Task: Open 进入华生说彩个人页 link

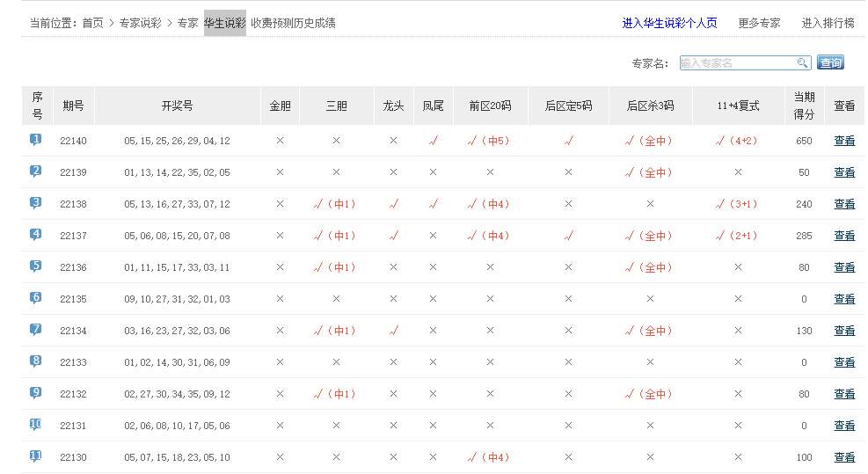Action: tap(669, 23)
